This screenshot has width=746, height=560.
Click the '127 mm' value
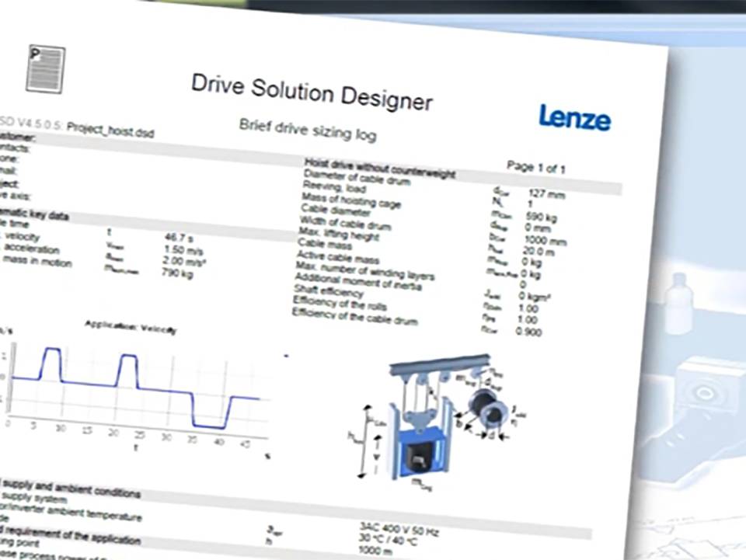[x=546, y=194]
